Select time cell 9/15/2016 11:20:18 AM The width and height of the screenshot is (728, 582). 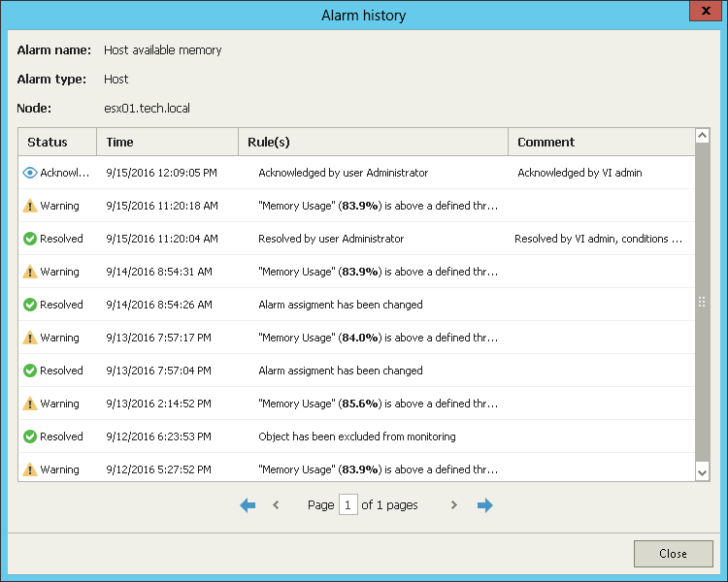162,206
